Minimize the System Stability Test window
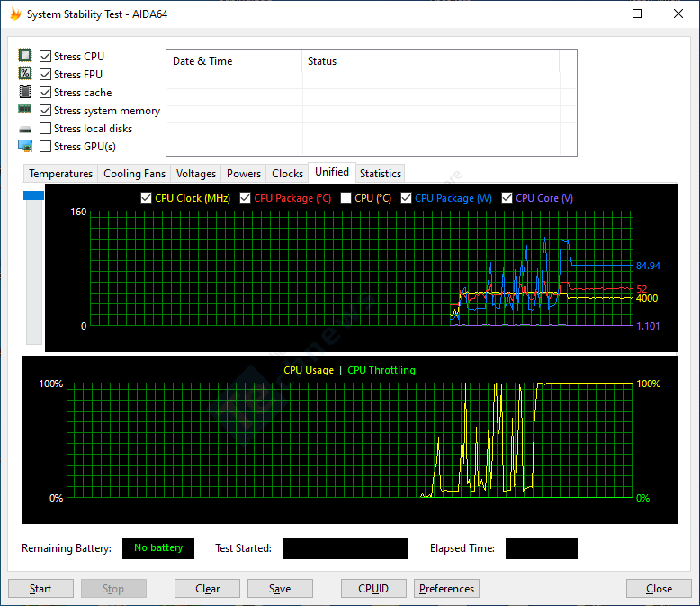 pos(597,14)
